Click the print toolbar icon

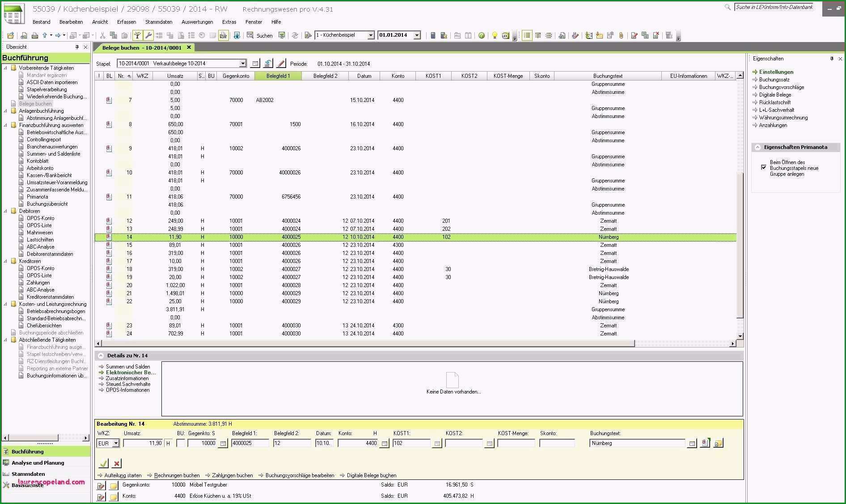34,35
